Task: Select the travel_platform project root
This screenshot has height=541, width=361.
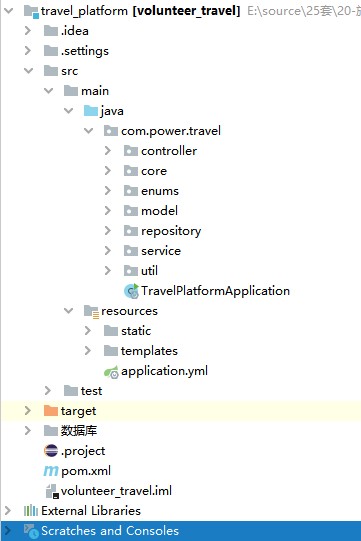Action: coord(132,11)
